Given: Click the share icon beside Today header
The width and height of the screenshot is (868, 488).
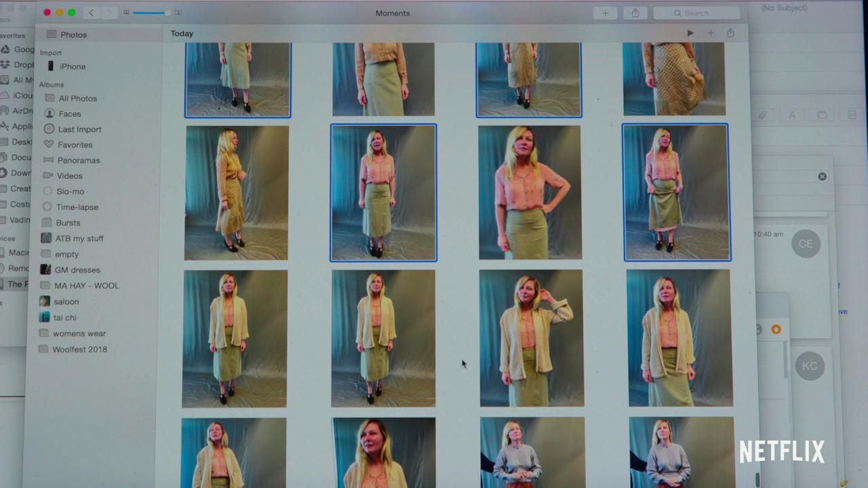Looking at the screenshot, I should pos(730,33).
